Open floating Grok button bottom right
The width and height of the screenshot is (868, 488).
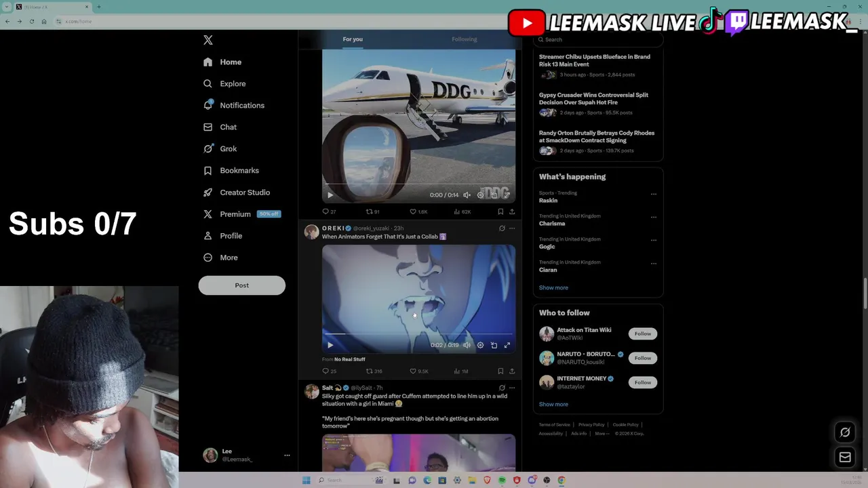coord(845,432)
